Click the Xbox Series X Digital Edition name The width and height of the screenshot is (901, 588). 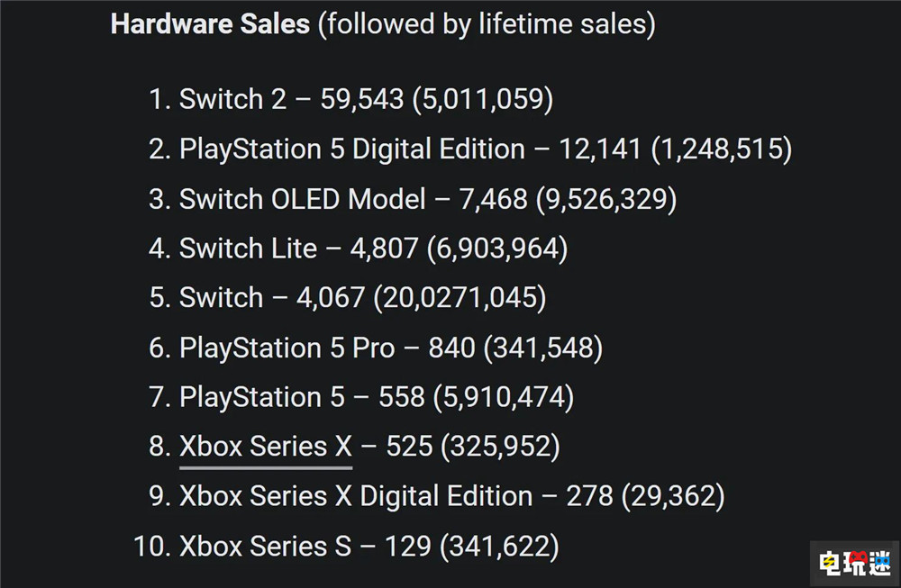[356, 496]
